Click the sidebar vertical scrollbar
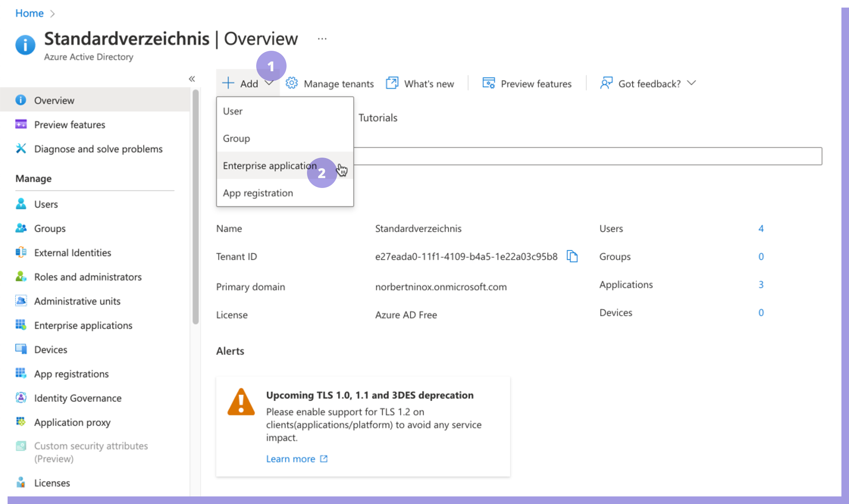 pyautogui.click(x=196, y=207)
